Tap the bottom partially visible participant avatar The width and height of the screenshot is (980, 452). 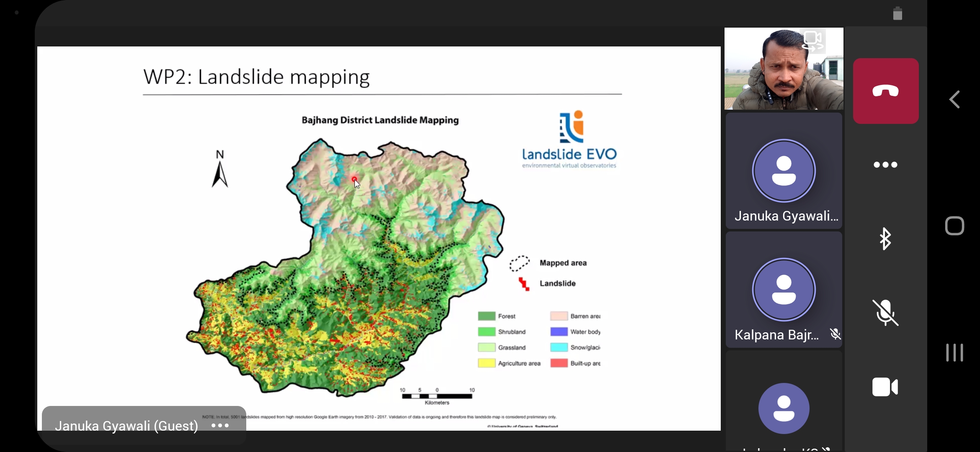(784, 408)
